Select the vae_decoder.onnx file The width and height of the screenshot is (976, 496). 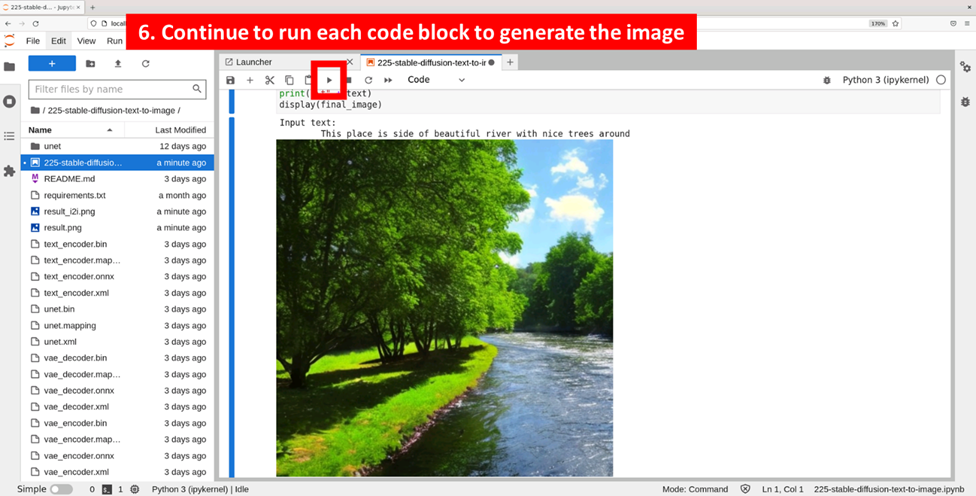pos(118,390)
